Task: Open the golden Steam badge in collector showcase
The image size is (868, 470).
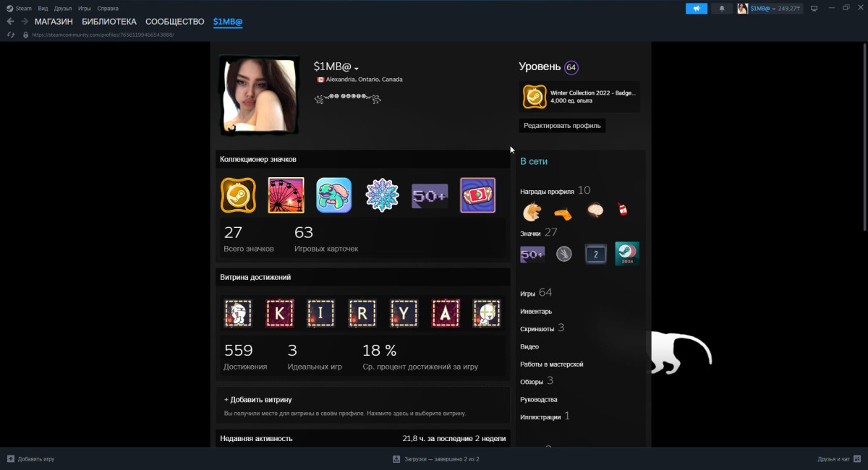Action: [x=238, y=195]
